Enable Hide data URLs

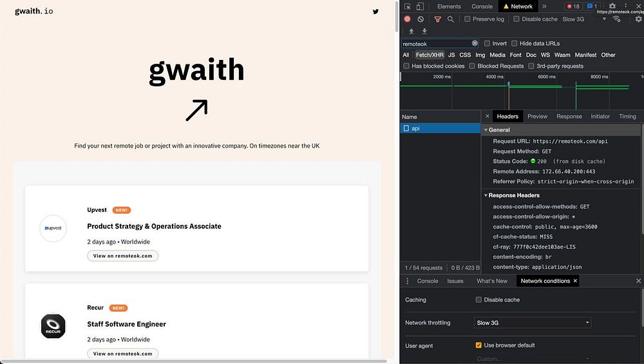pos(514,43)
